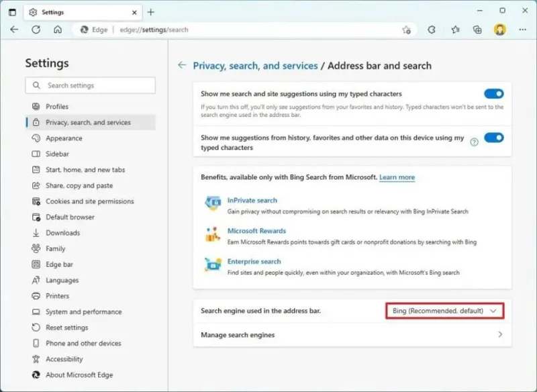The image size is (537, 392).
Task: Click the Learn more link
Action: click(397, 177)
